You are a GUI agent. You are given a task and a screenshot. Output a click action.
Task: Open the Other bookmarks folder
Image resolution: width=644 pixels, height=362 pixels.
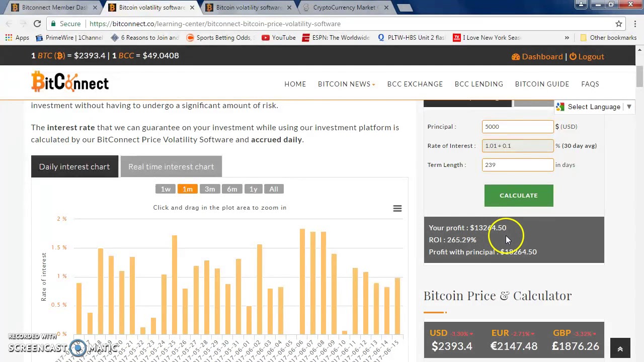click(608, 38)
